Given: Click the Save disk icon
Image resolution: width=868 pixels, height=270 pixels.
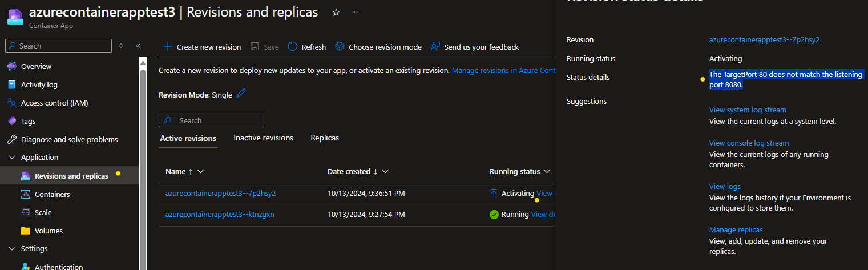Looking at the screenshot, I should coord(255,46).
